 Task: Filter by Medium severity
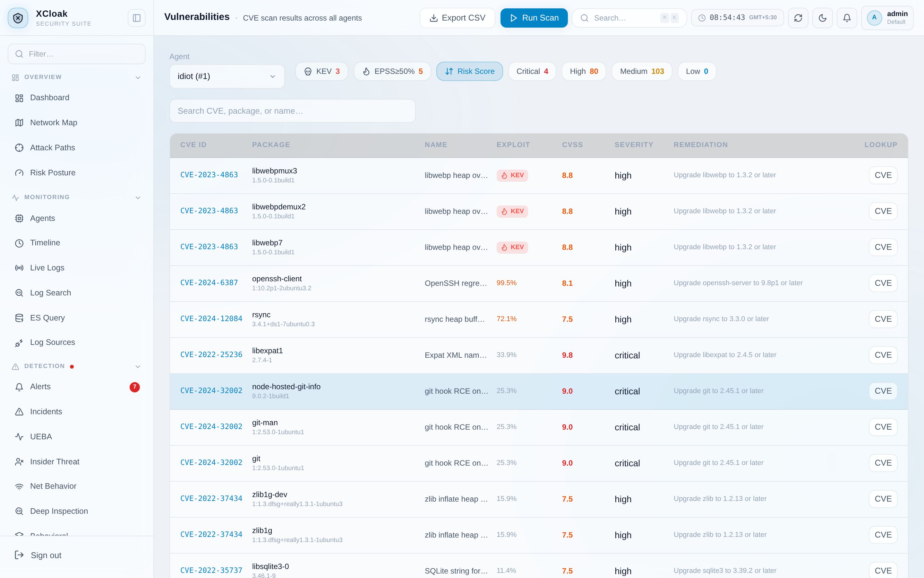pos(642,72)
